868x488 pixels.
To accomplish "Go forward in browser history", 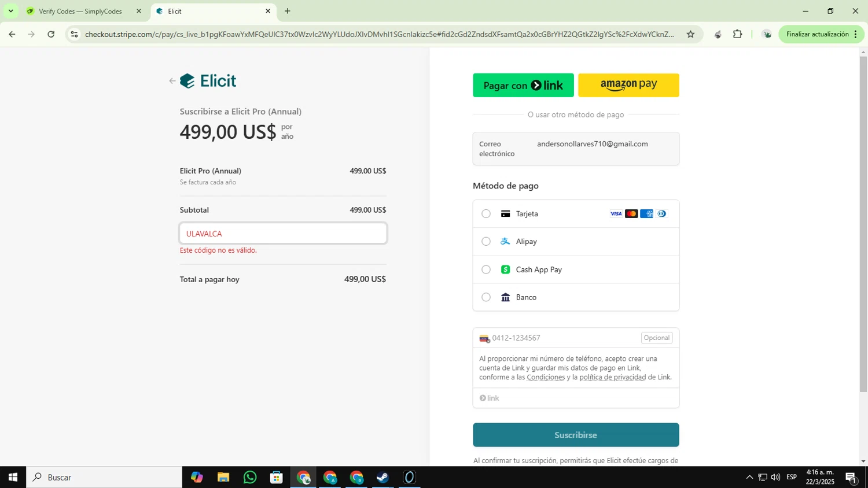I will [x=32, y=34].
